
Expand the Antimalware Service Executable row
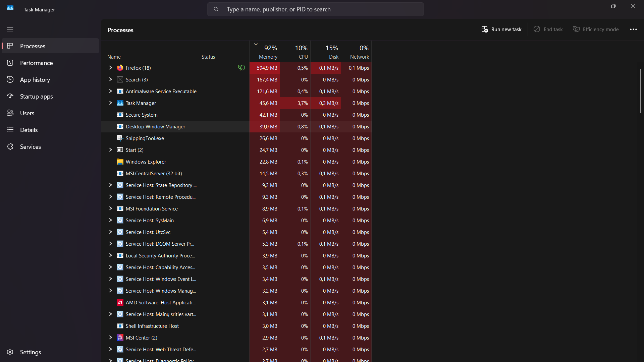coord(110,91)
